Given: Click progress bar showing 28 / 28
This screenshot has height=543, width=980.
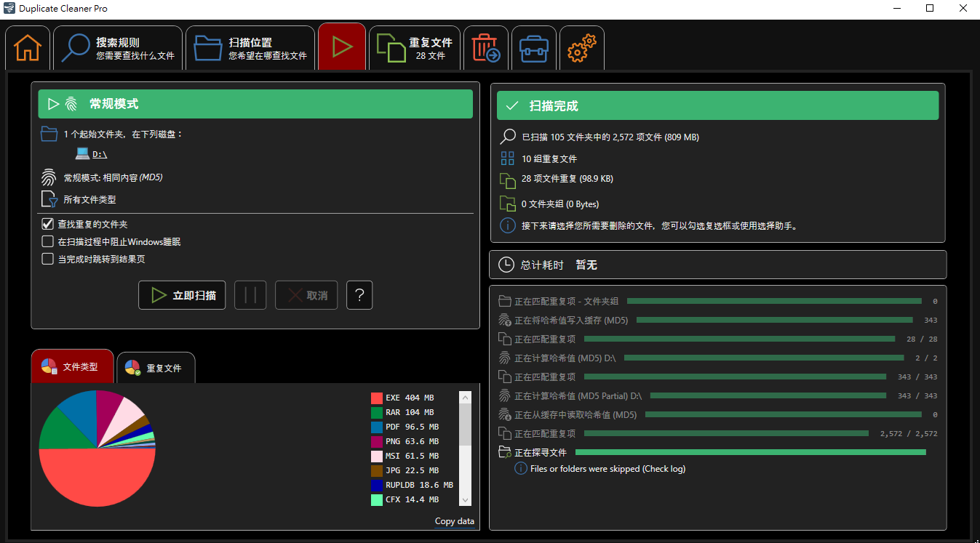Looking at the screenshot, I should click(739, 339).
